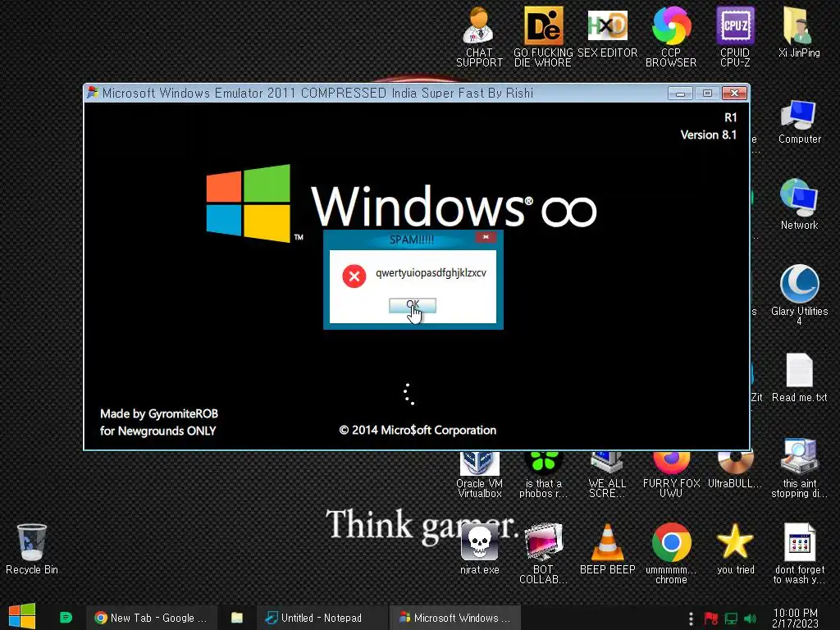This screenshot has height=630, width=840.
Task: Switch to Microsoft Windows emulator taskbar item
Action: 455,618
